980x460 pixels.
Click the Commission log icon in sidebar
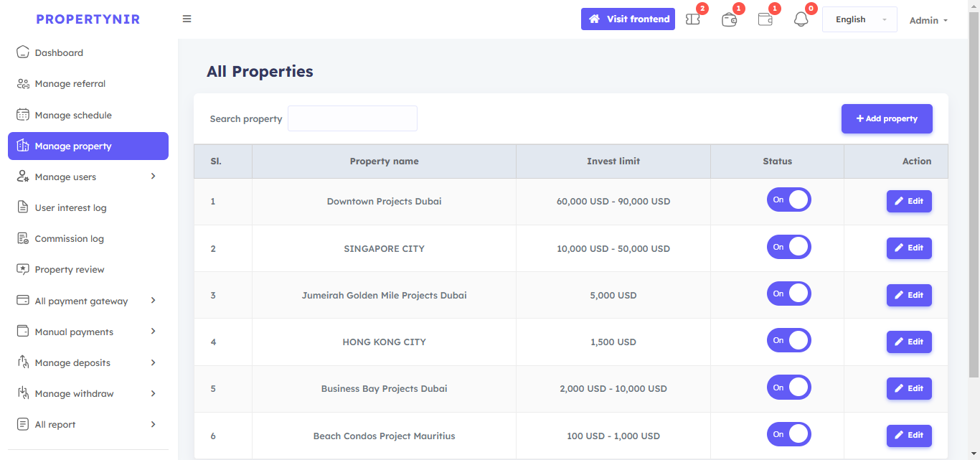click(23, 238)
